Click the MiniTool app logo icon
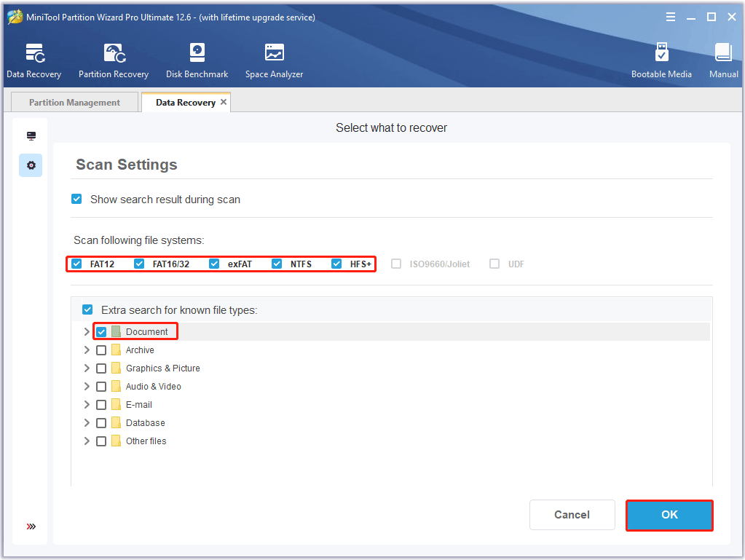This screenshot has height=560, width=745. pyautogui.click(x=15, y=17)
